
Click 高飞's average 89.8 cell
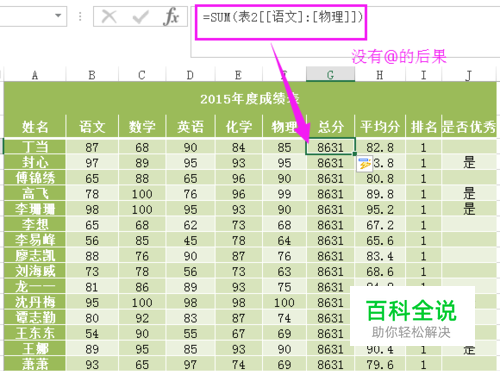pyautogui.click(x=380, y=194)
